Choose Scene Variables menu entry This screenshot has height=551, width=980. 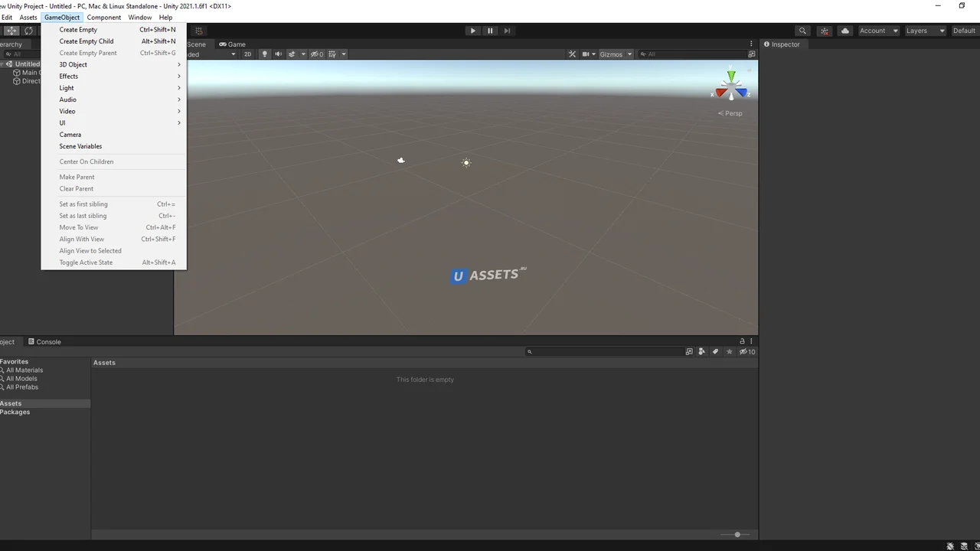tap(113, 146)
